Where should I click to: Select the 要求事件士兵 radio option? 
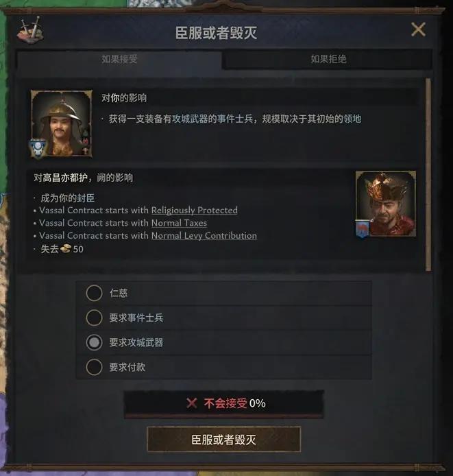[94, 318]
